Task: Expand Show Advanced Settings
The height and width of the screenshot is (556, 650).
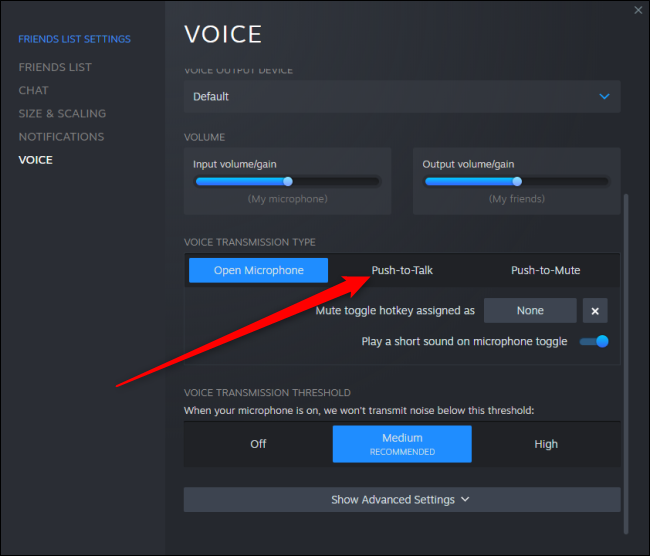Action: click(400, 499)
